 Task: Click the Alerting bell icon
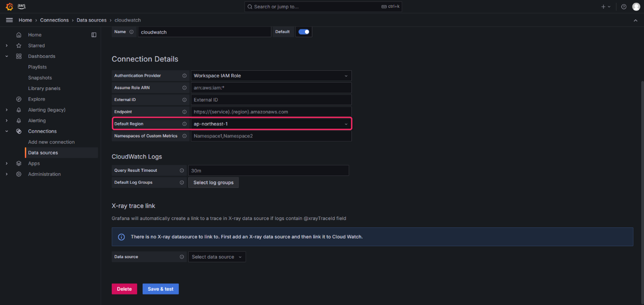coord(19,120)
